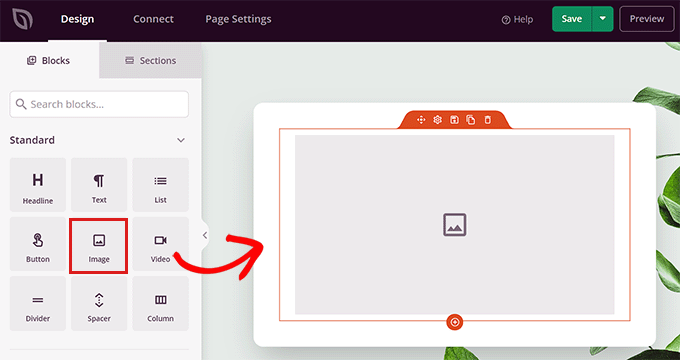The height and width of the screenshot is (360, 680).
Task: Delete the selected block trash icon
Action: coord(487,120)
